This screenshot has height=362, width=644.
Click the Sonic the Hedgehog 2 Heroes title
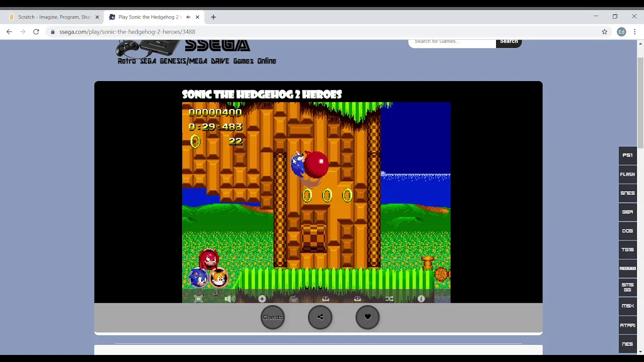pyautogui.click(x=262, y=95)
